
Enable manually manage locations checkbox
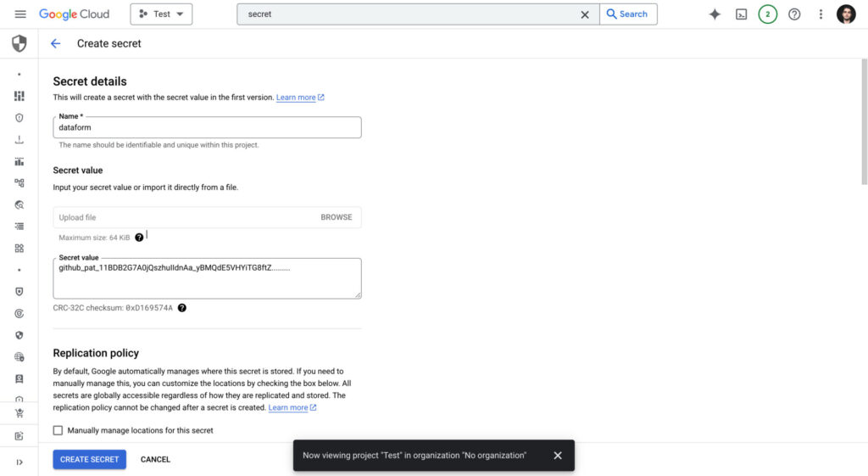pyautogui.click(x=58, y=430)
